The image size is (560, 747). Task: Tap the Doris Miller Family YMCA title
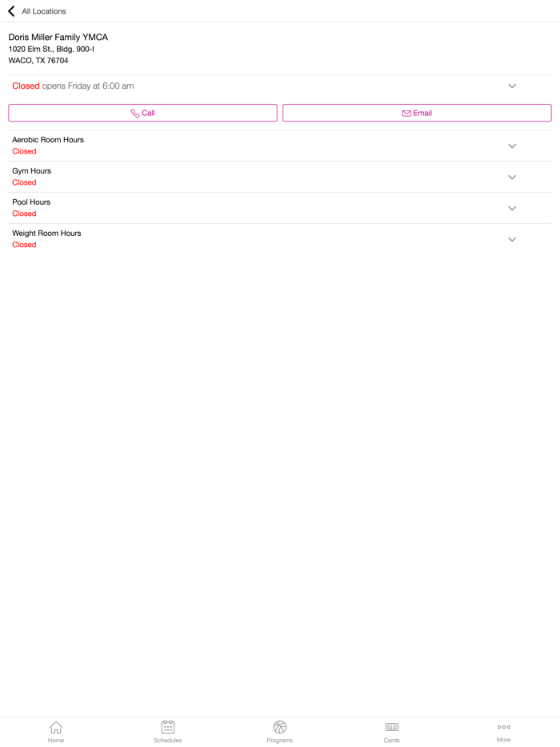point(58,37)
